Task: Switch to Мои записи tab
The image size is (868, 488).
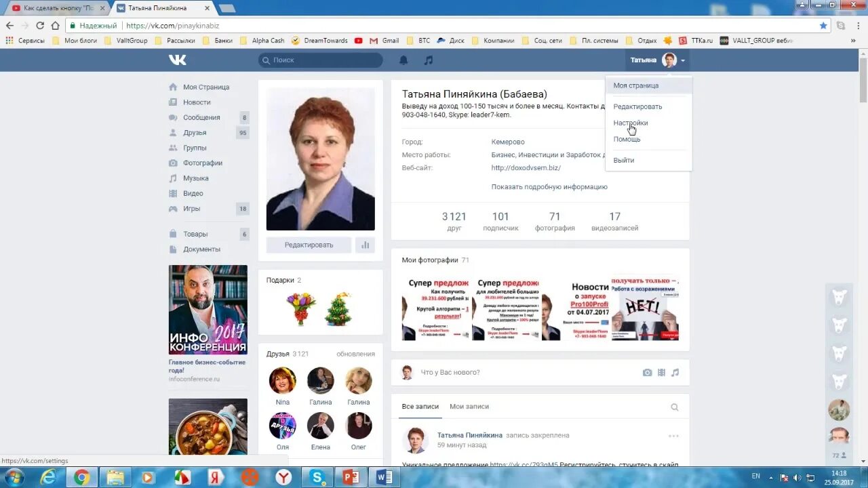Action: pyautogui.click(x=469, y=407)
